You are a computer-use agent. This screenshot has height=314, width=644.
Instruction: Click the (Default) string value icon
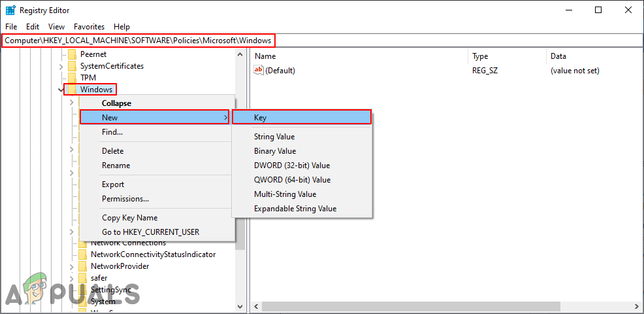tap(259, 71)
